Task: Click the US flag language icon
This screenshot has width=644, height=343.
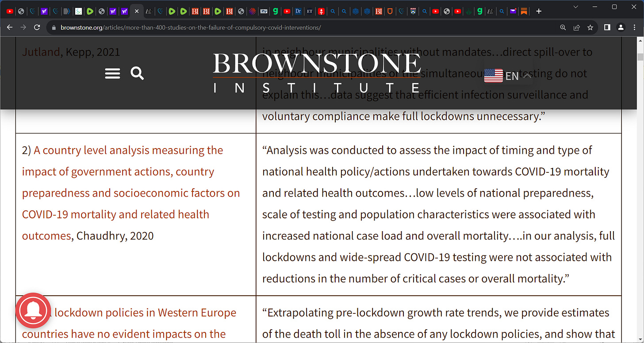Action: (494, 76)
